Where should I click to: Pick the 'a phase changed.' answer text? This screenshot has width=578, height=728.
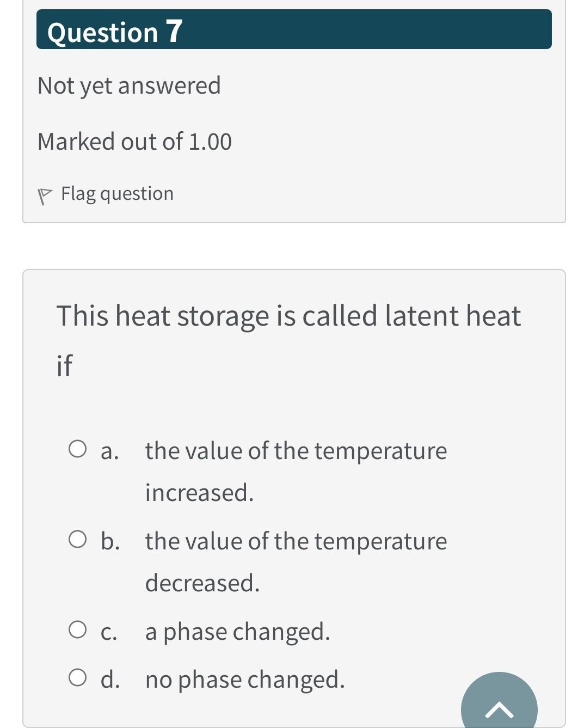coord(238,632)
